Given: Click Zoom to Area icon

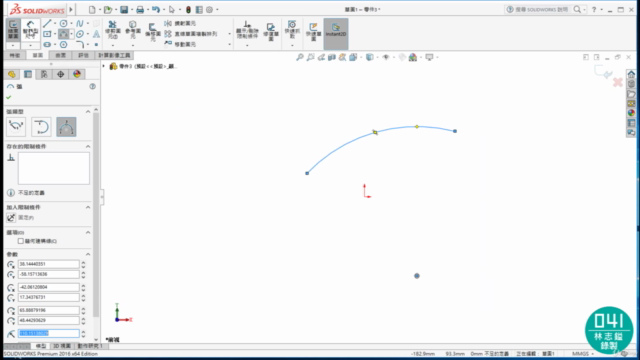Looking at the screenshot, I should [311, 57].
